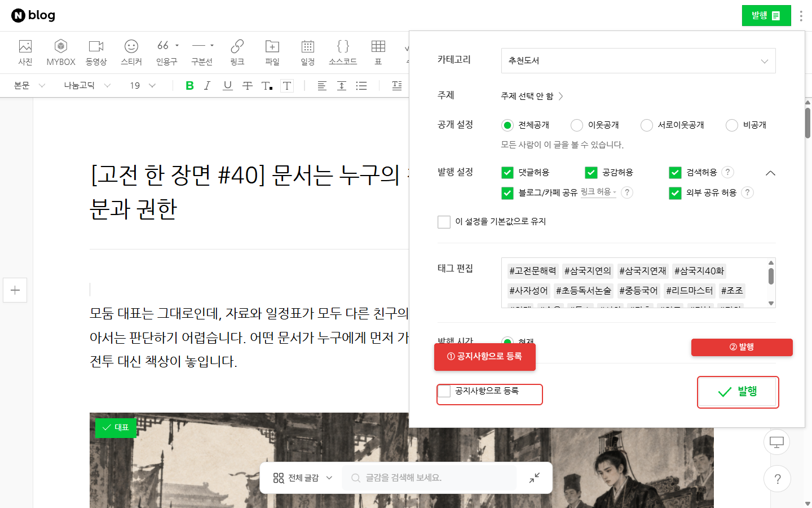
Task: Insert a schedule with the 일정 icon
Action: tap(308, 52)
